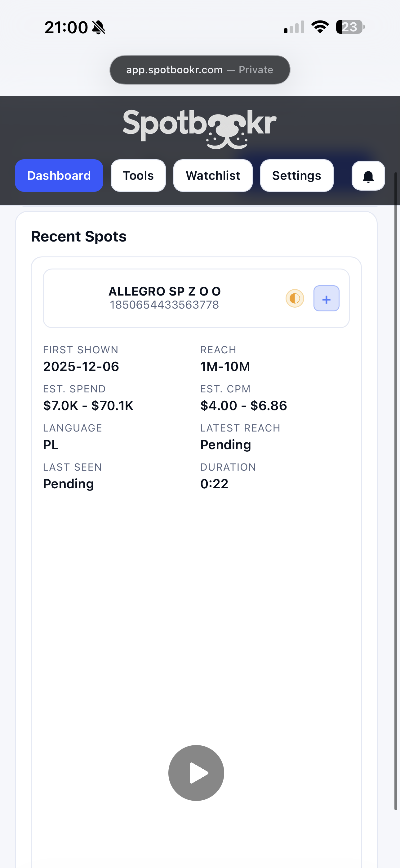Tap the status bar clock showing 21:00
This screenshot has width=400, height=868.
(66, 28)
